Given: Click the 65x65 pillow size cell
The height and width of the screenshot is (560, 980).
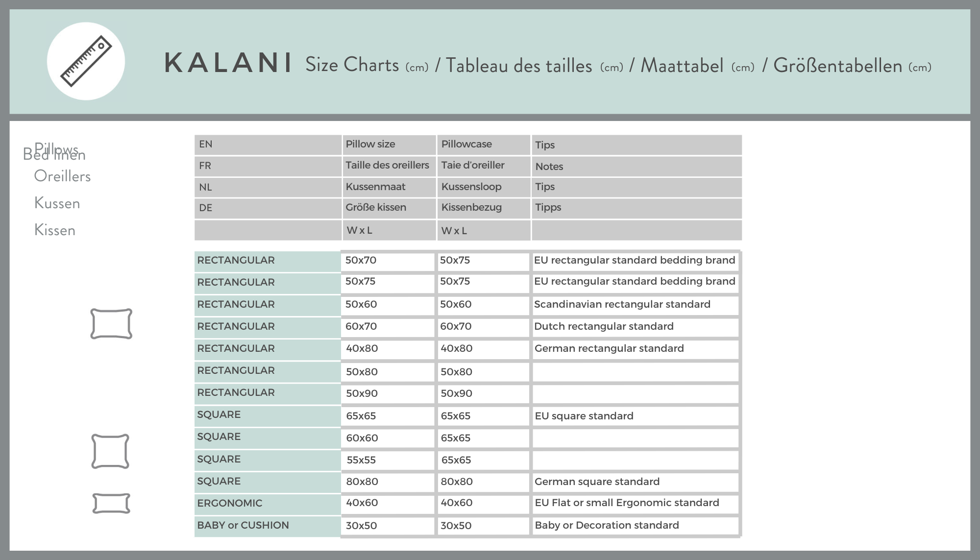Looking at the screenshot, I should (x=388, y=416).
